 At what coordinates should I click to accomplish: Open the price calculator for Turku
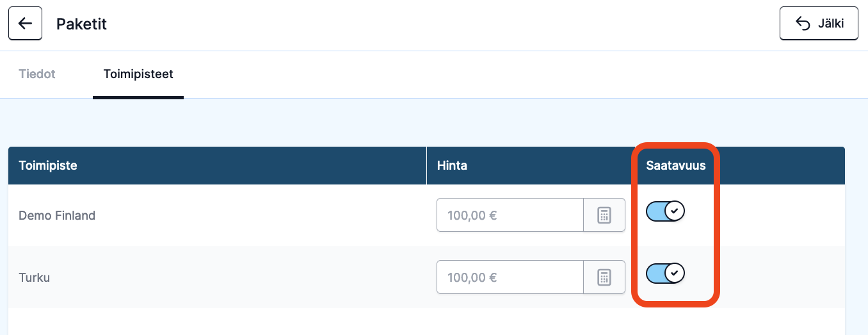[x=604, y=277]
